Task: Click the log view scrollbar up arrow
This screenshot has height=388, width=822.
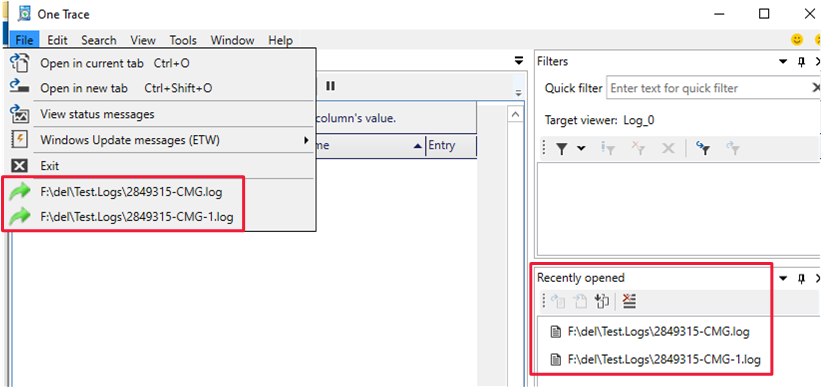Action: (x=515, y=114)
